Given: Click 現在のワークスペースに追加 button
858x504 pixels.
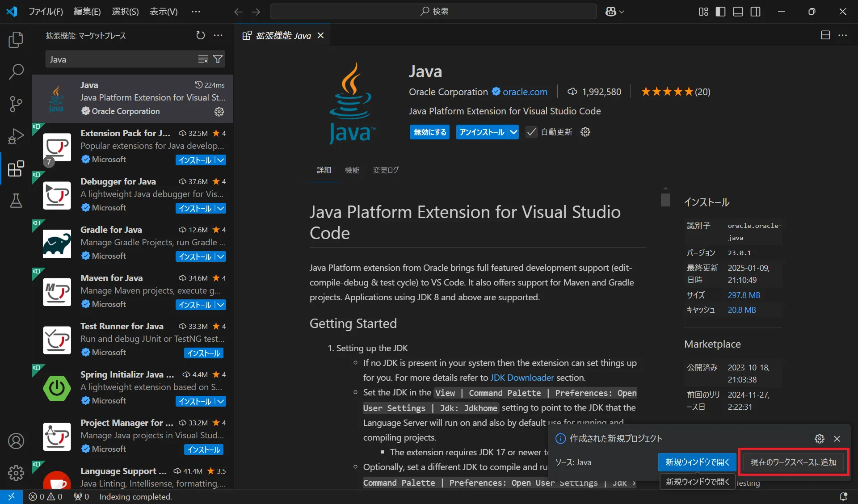Looking at the screenshot, I should pyautogui.click(x=793, y=462).
